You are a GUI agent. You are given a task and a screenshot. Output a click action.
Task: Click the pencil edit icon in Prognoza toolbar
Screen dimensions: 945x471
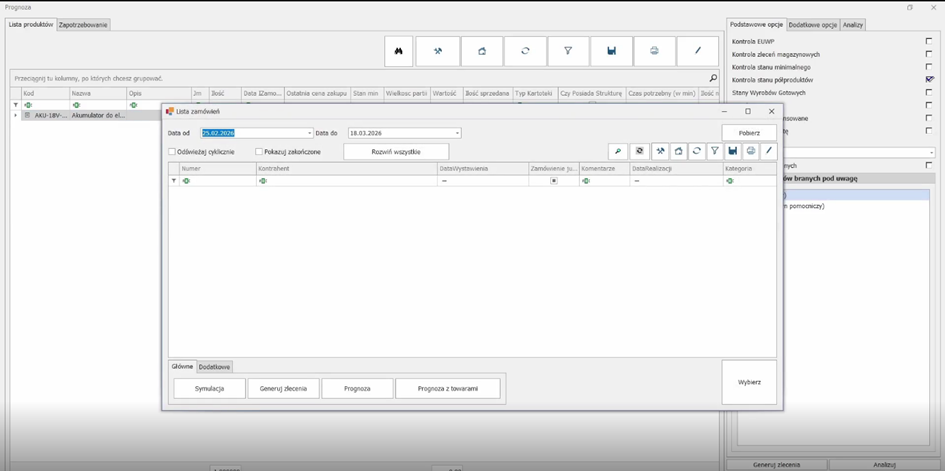point(697,51)
